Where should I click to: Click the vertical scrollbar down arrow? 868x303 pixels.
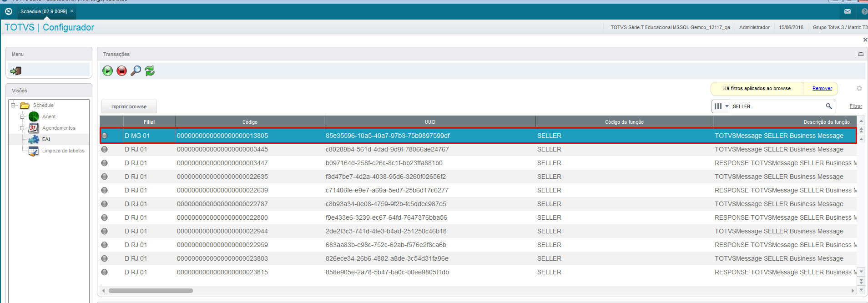point(861,272)
